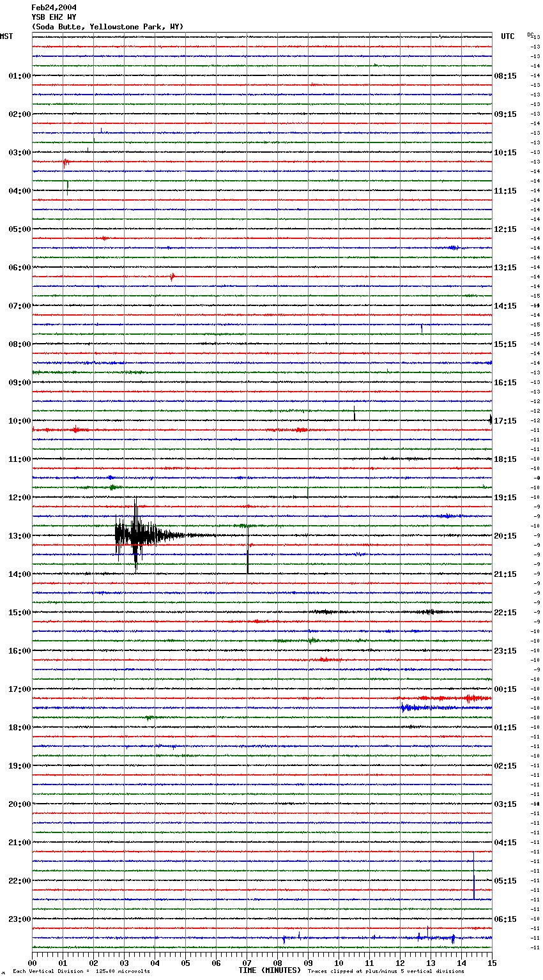Select the "19:00" MST row label

point(20,766)
